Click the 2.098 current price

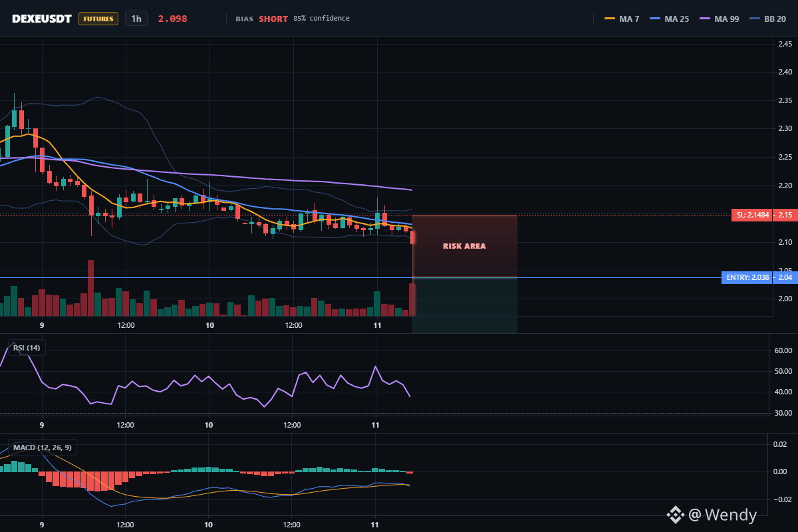172,19
